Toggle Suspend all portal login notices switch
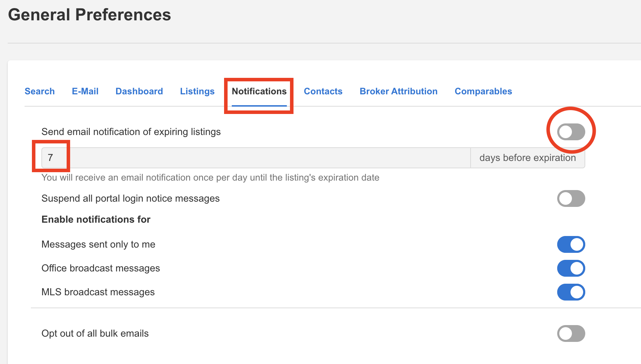This screenshot has width=641, height=364. [571, 198]
